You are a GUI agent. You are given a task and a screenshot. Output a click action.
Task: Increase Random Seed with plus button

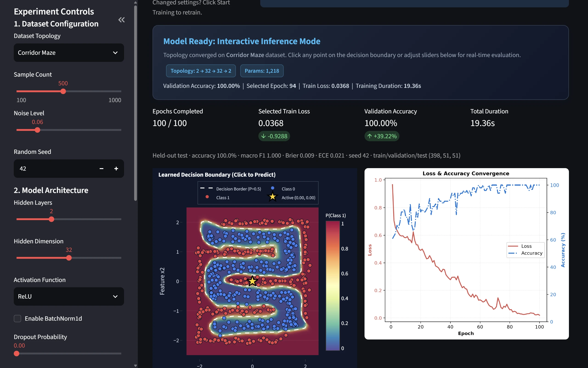pos(116,168)
